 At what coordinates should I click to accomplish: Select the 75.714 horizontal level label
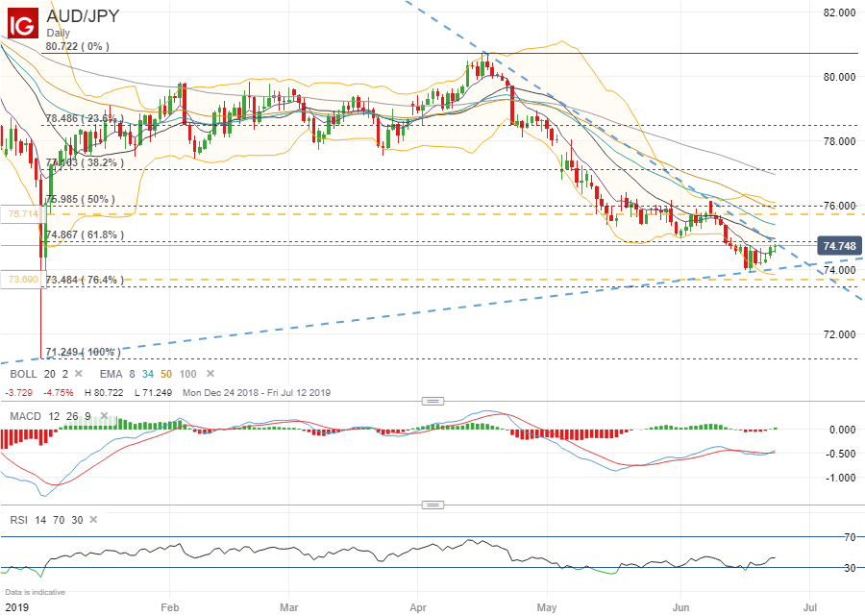20,213
